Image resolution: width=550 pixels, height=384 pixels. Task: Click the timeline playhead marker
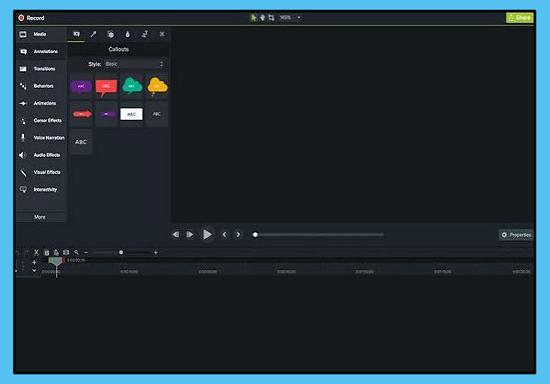[56, 261]
